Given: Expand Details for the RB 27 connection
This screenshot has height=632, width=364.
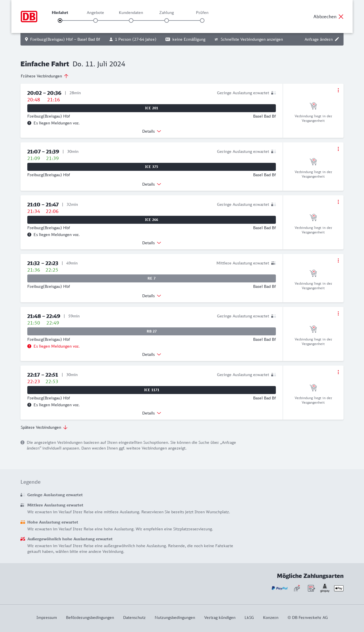Looking at the screenshot, I should point(152,354).
